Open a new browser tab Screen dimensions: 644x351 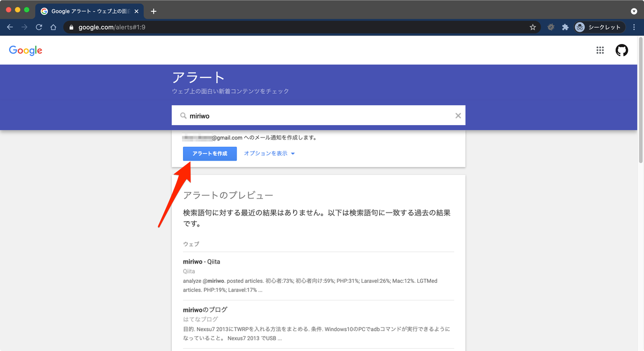(153, 11)
